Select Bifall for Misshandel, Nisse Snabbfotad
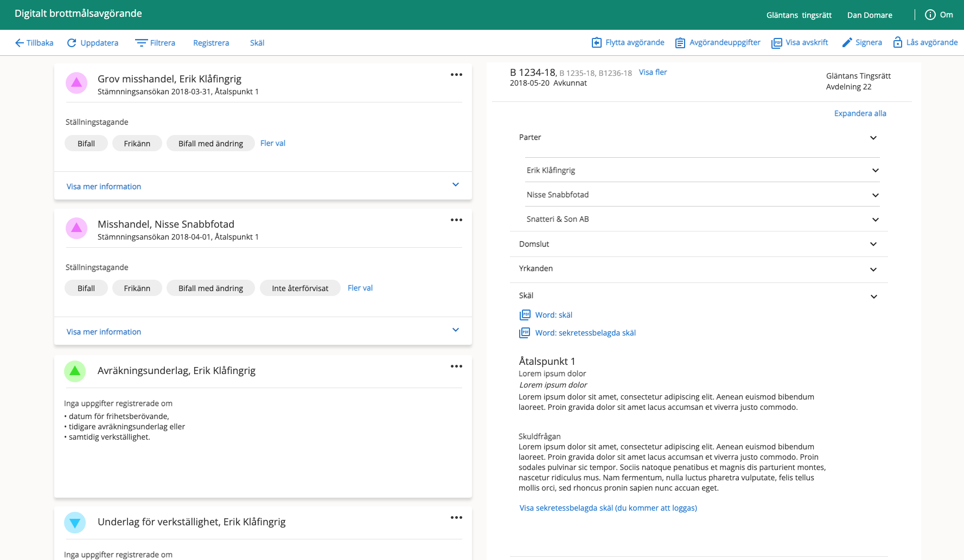 pos(86,288)
